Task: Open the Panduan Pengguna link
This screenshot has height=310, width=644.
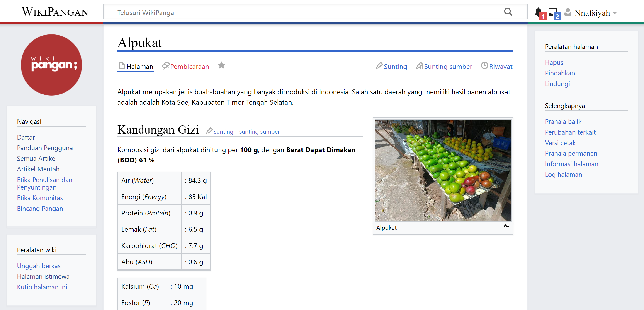Action: click(x=45, y=148)
